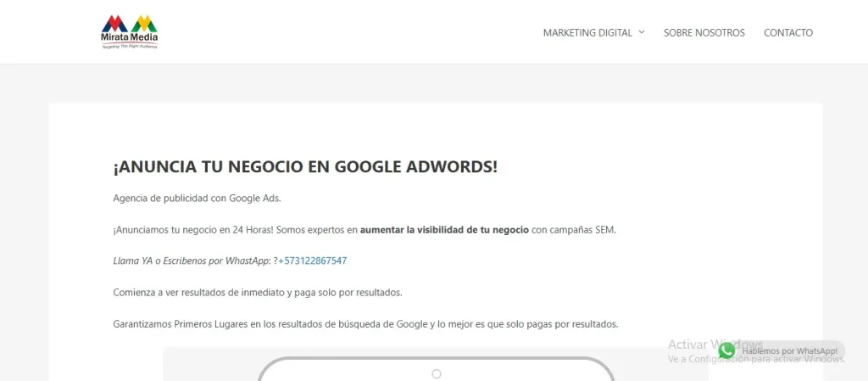
Task: Open the Hablemos por WhatsApp! chat button
Action: 782,350
